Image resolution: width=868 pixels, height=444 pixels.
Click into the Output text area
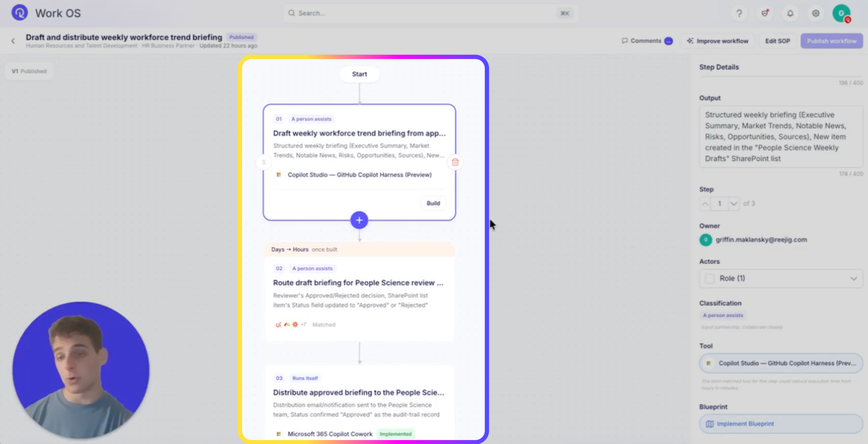click(x=781, y=137)
